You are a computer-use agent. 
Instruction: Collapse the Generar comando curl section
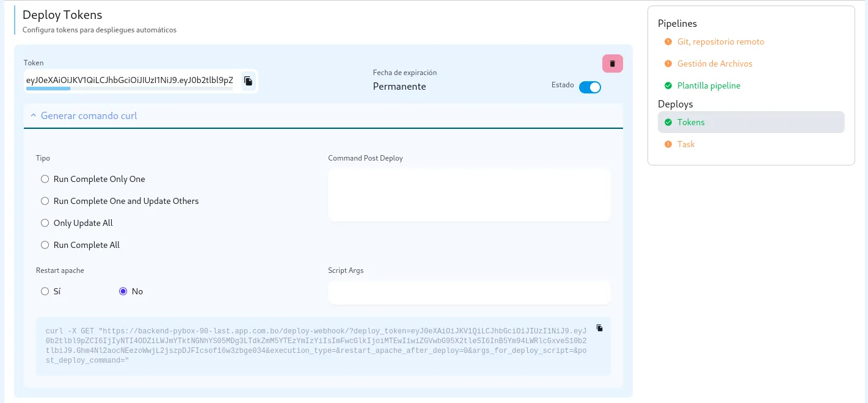[323, 115]
